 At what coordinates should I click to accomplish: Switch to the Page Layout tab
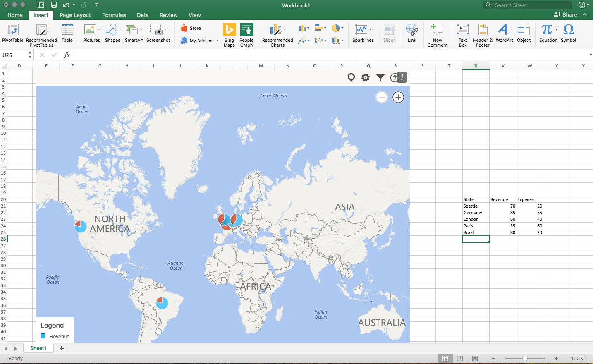[75, 15]
